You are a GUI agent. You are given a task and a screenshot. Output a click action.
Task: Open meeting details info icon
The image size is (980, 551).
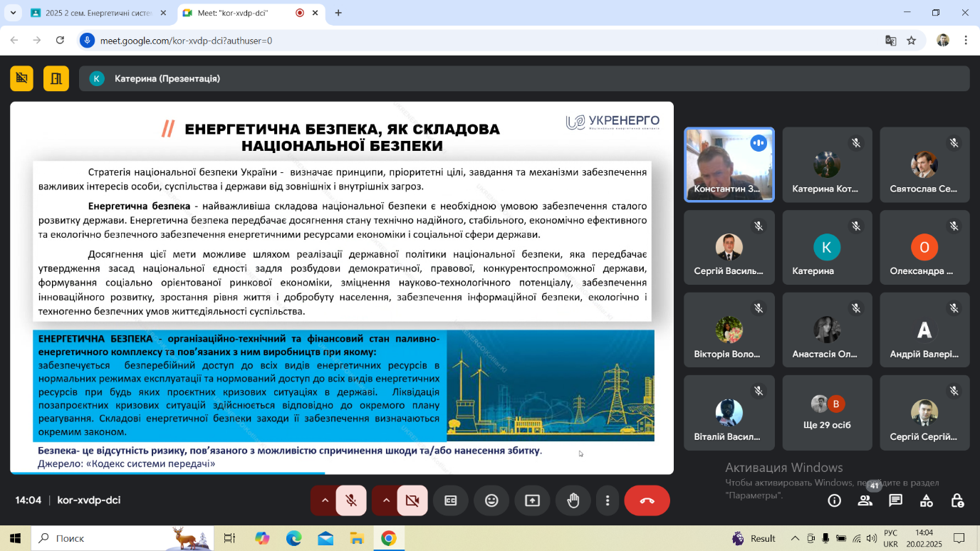(x=834, y=500)
